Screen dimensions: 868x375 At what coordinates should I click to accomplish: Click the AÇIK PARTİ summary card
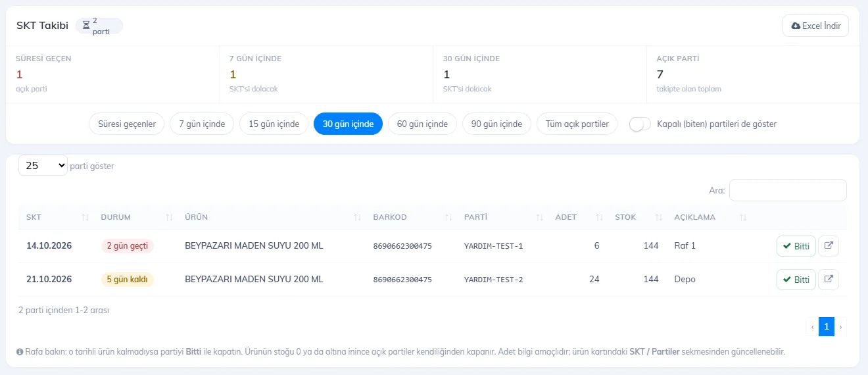coord(753,74)
